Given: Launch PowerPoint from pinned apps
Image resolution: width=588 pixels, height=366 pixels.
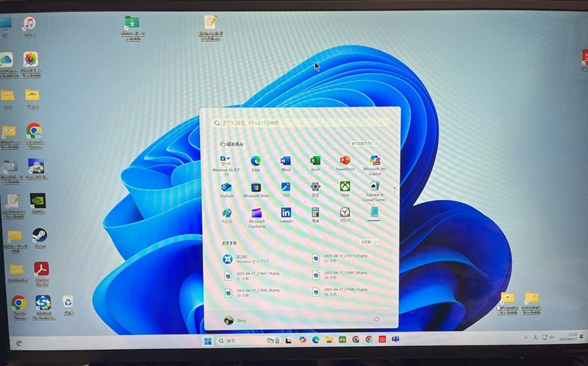Looking at the screenshot, I should point(345,161).
